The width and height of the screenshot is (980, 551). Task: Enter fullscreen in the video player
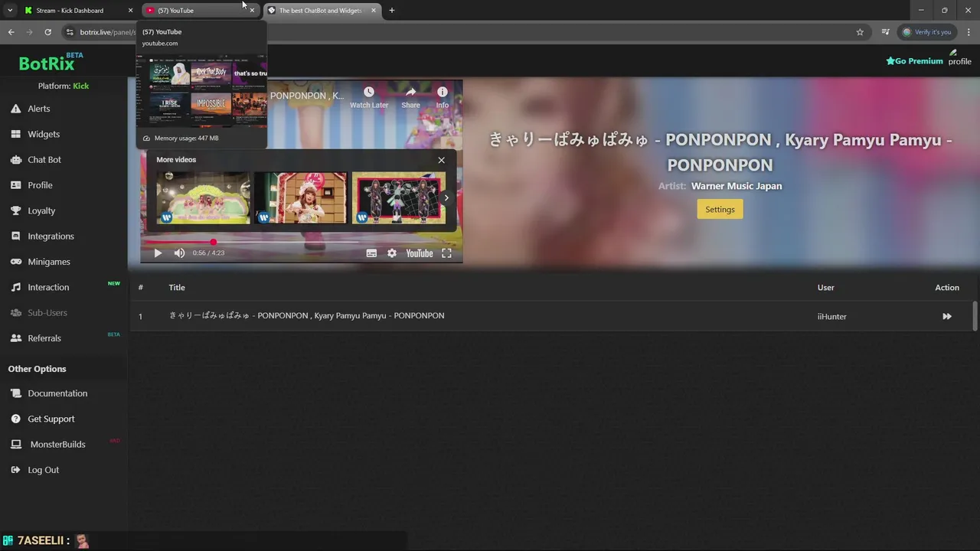coord(446,253)
